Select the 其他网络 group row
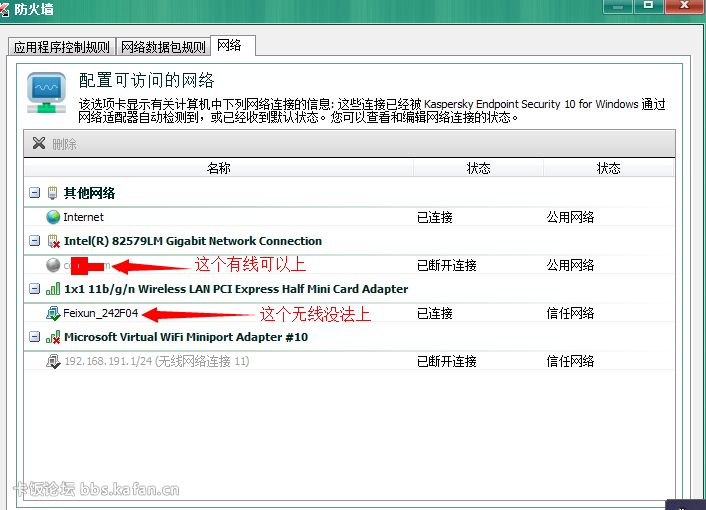This screenshot has width=706, height=510. click(x=349, y=193)
